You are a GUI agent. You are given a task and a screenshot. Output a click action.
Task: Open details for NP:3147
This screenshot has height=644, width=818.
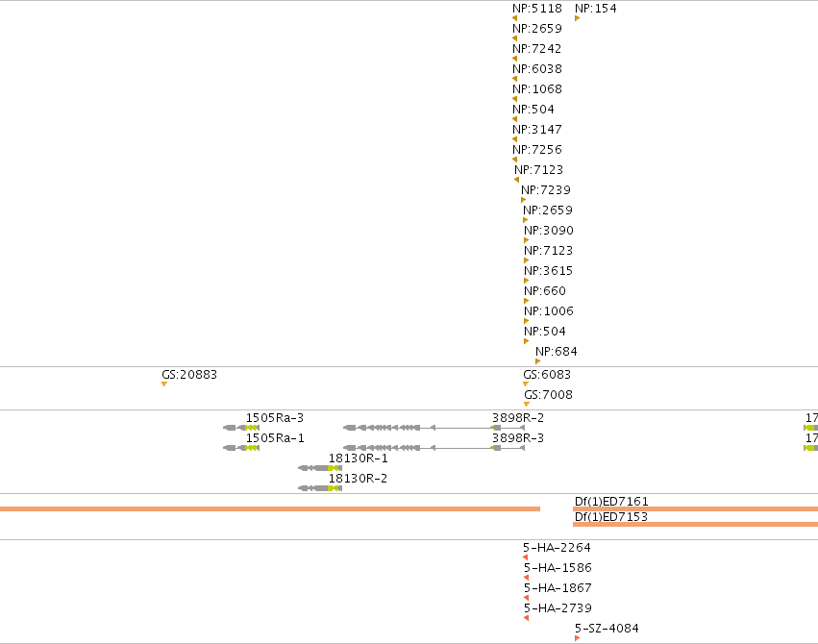point(536,130)
